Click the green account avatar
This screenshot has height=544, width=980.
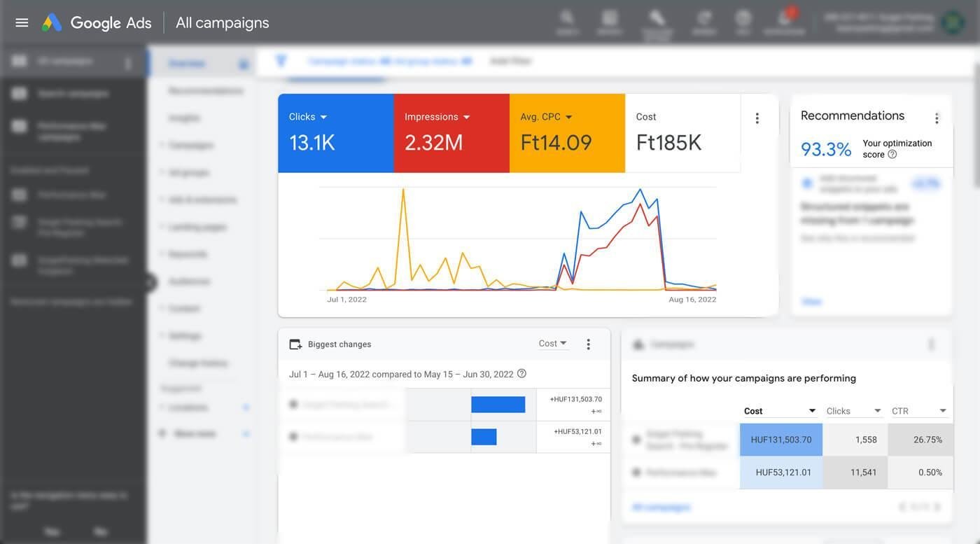(953, 22)
